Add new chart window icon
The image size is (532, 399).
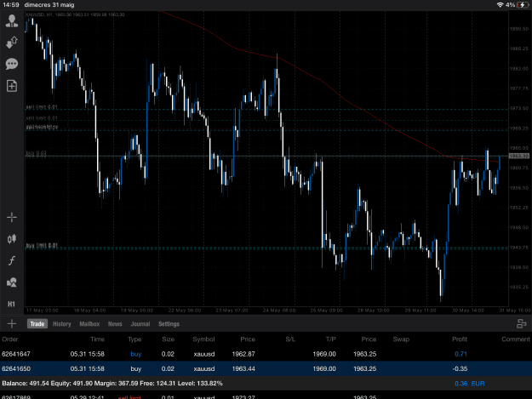[x=12, y=86]
